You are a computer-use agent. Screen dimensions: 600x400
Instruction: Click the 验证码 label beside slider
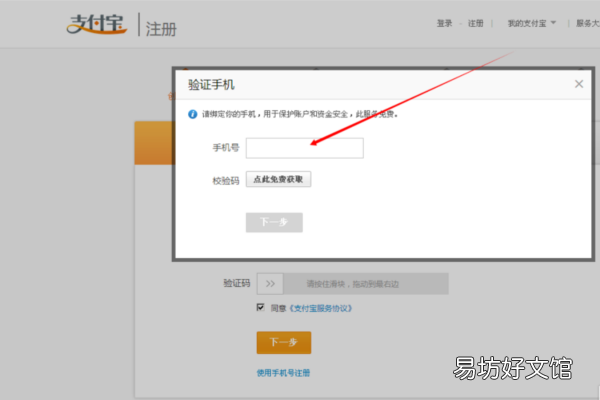pos(236,283)
